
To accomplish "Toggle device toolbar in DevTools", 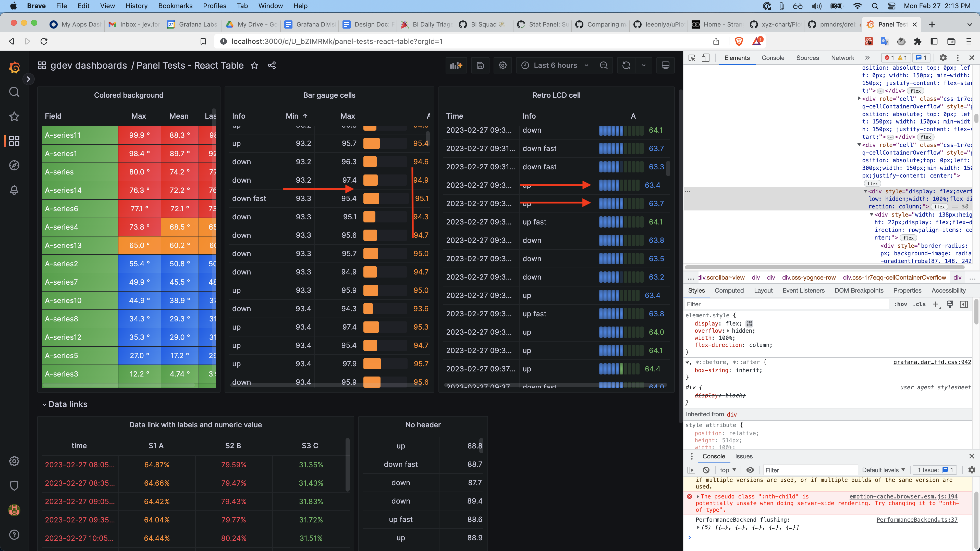I will [x=705, y=58].
